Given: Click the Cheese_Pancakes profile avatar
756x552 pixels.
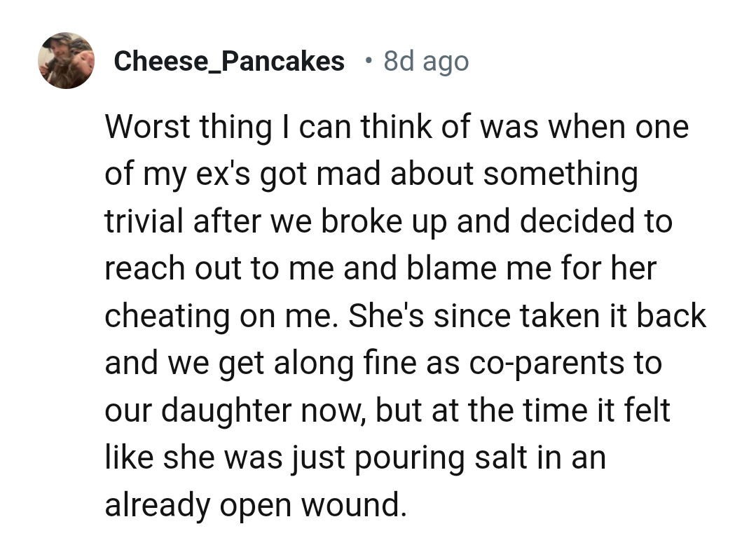Looking at the screenshot, I should tap(66, 60).
